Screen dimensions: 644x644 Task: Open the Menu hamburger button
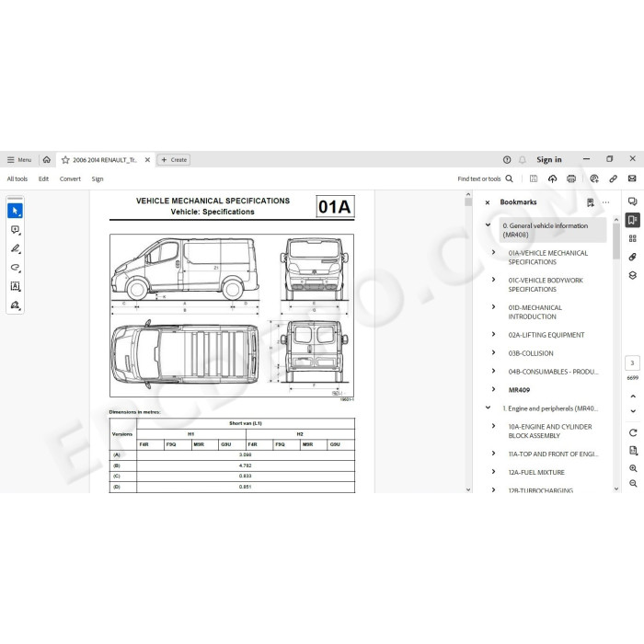(x=19, y=160)
